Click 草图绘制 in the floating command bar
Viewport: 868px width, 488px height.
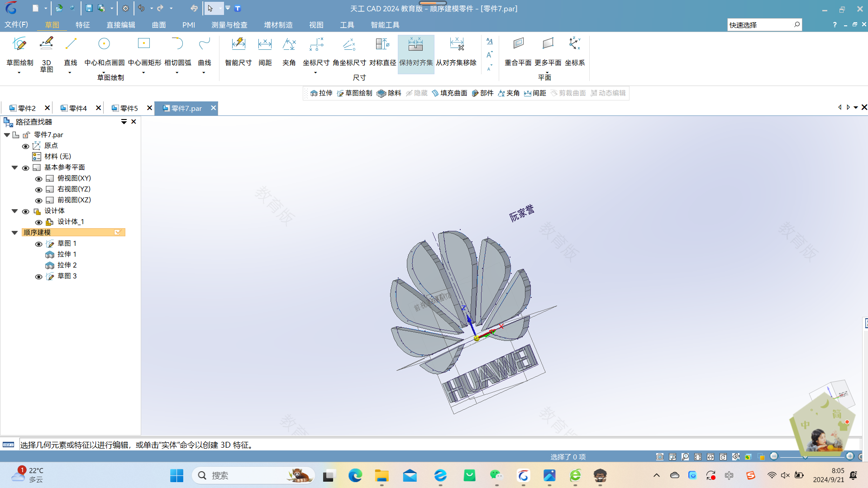[x=354, y=93]
